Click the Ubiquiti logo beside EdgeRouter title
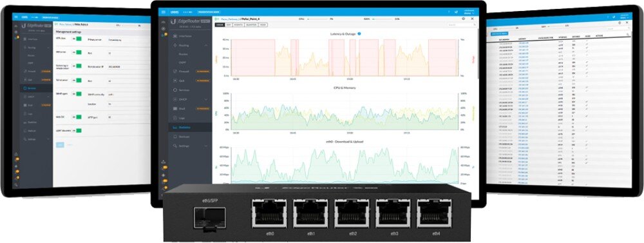 tap(173, 21)
